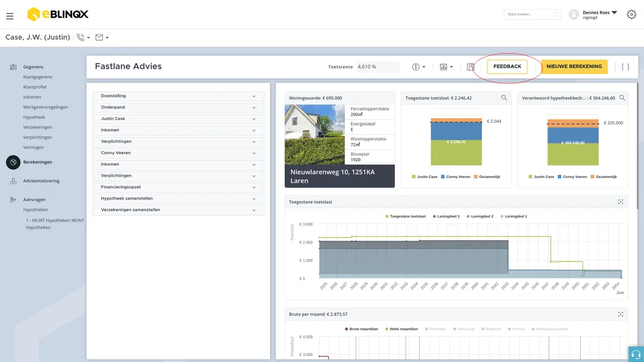644x362 pixels.
Task: Click magnifier on Verantwoord hypotheekbedrag card
Action: [622, 98]
